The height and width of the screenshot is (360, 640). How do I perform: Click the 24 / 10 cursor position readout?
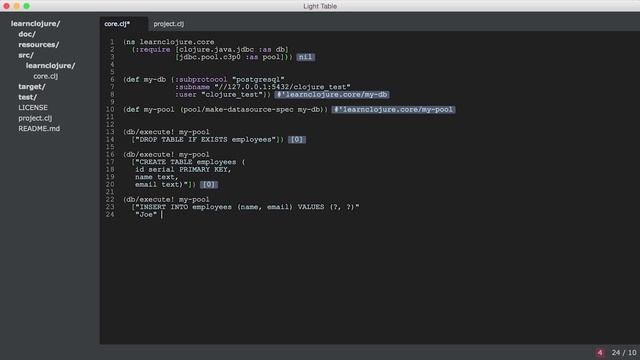[624, 353]
